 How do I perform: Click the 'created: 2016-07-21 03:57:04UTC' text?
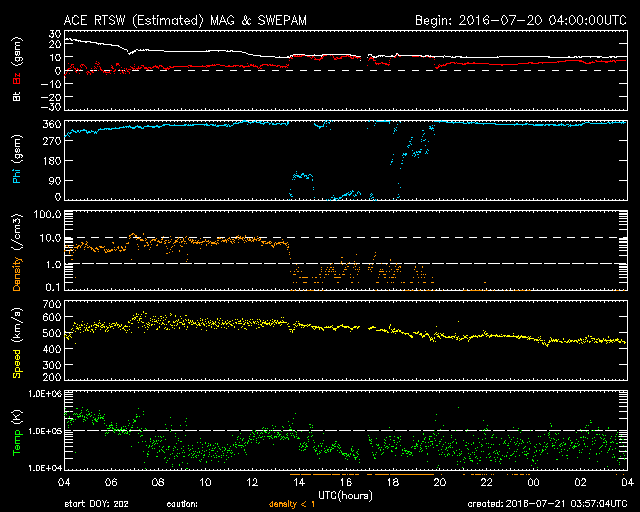(547, 504)
